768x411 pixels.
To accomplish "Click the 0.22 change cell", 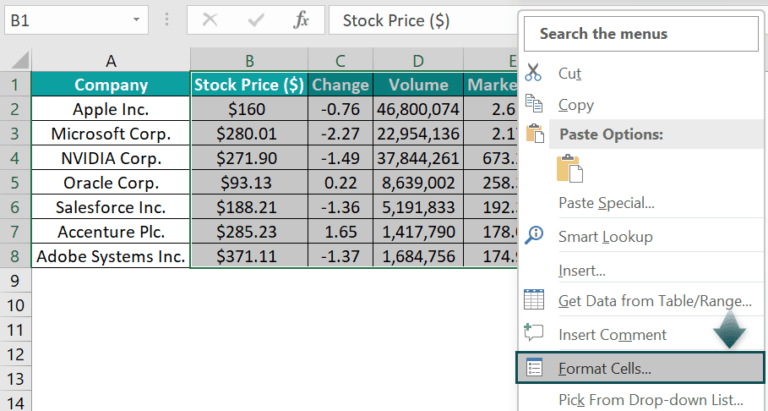I will pos(340,182).
